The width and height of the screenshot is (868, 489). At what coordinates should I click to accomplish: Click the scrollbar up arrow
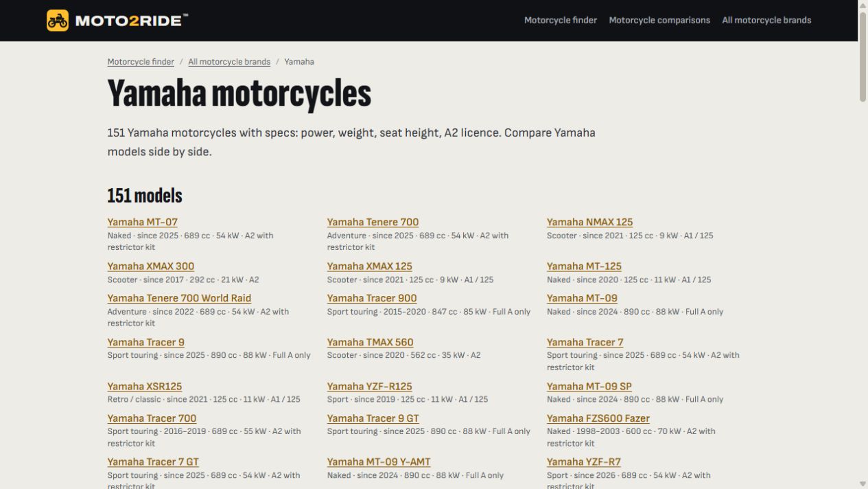(863, 5)
